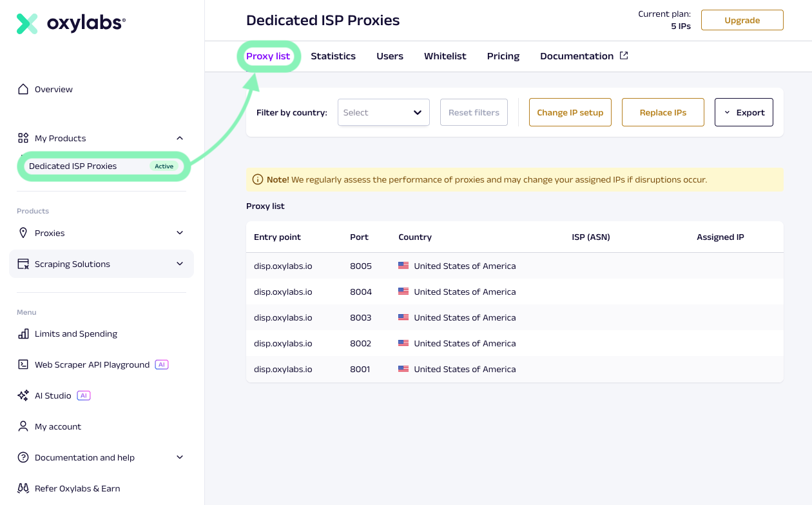The image size is (812, 505).
Task: Click the Upgrade button
Action: pos(742,20)
